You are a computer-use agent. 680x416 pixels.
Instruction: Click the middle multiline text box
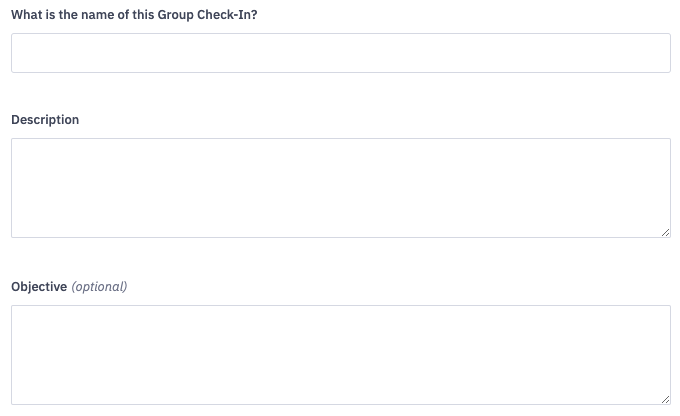(x=340, y=188)
